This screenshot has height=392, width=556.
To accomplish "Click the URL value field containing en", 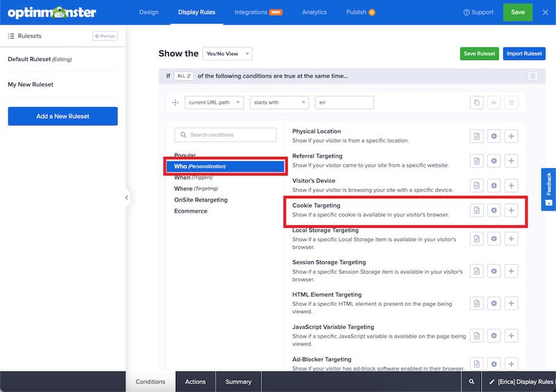I will coord(344,103).
